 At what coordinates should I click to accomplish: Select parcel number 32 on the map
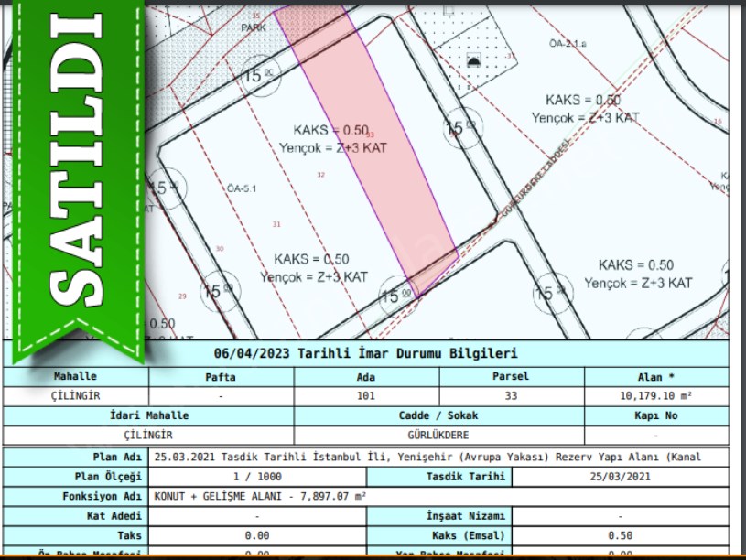tap(320, 174)
